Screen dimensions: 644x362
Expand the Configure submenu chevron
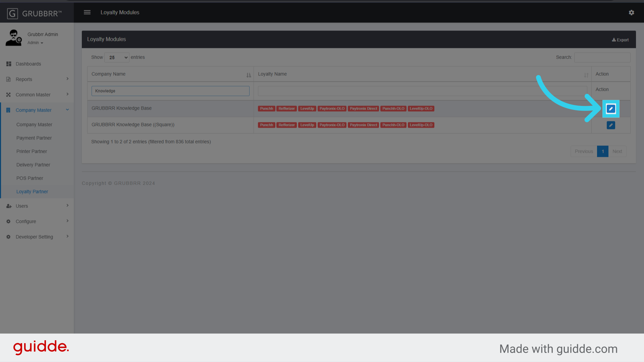point(67,221)
